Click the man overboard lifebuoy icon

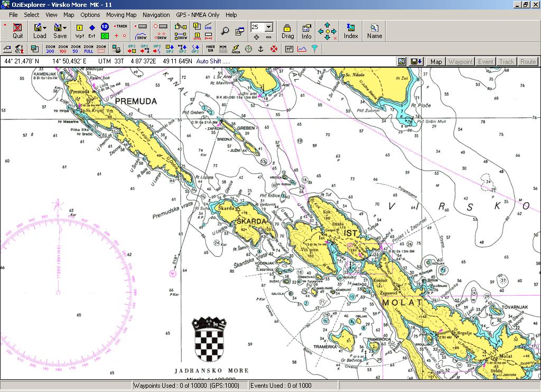click(x=274, y=49)
